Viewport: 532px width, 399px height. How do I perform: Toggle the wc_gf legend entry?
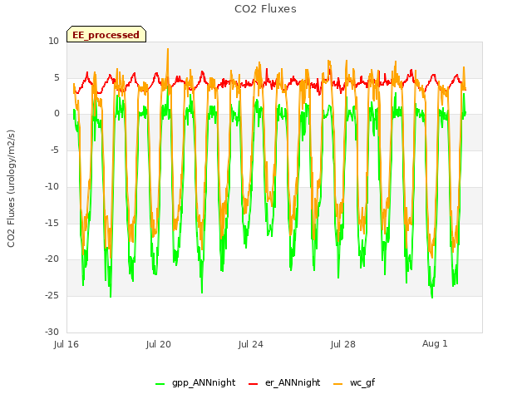354,382
